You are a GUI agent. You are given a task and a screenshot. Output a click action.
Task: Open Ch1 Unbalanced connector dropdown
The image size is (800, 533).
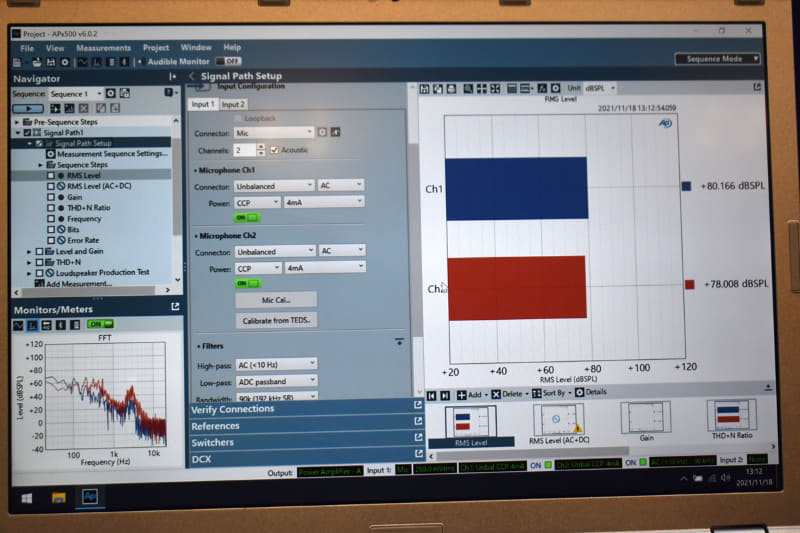[x=274, y=186]
